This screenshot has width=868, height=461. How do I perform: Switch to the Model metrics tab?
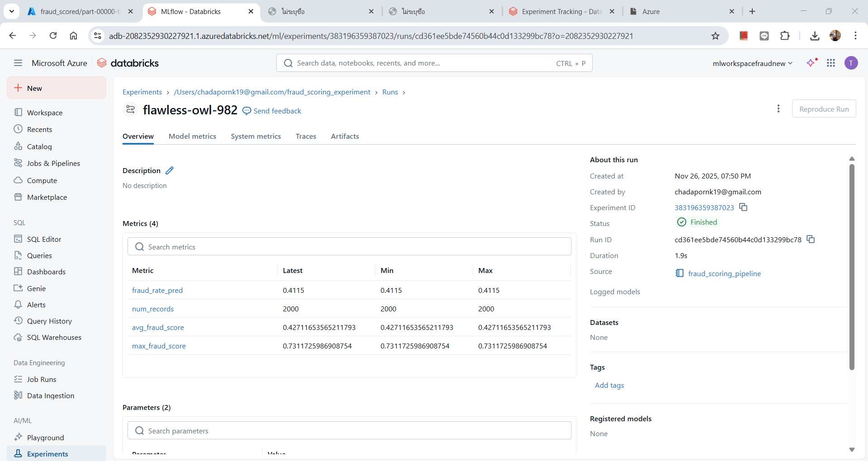click(x=193, y=136)
